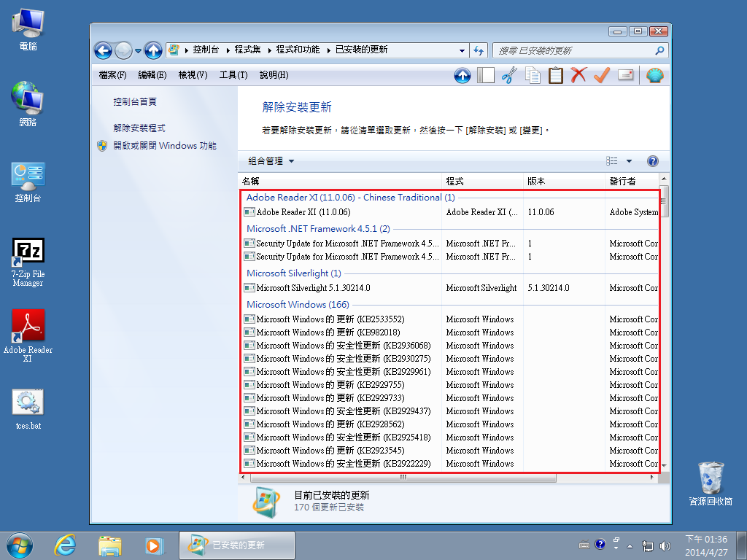This screenshot has height=560, width=747.
Task: Click the vertical scrollbar thumb of the updates list
Action: 664,201
